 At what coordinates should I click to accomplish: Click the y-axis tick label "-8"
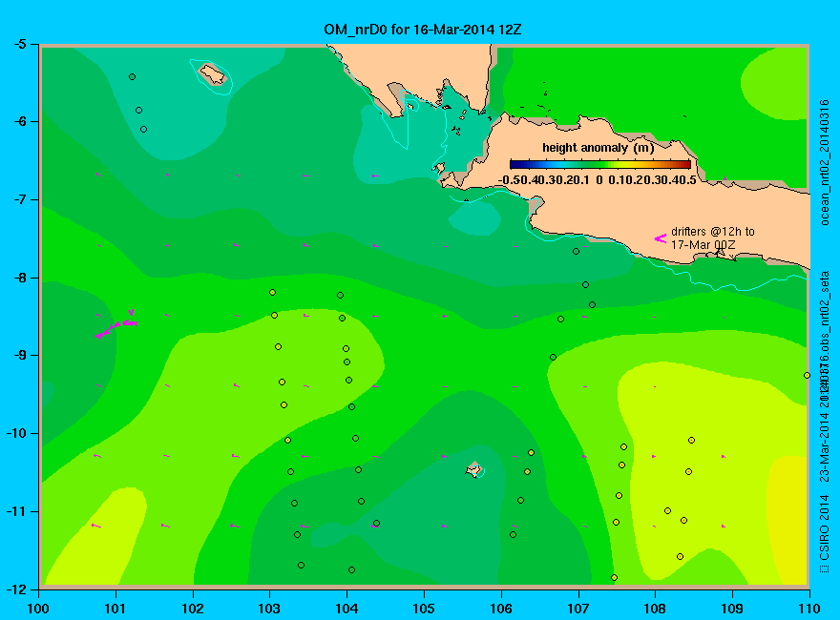click(20, 278)
